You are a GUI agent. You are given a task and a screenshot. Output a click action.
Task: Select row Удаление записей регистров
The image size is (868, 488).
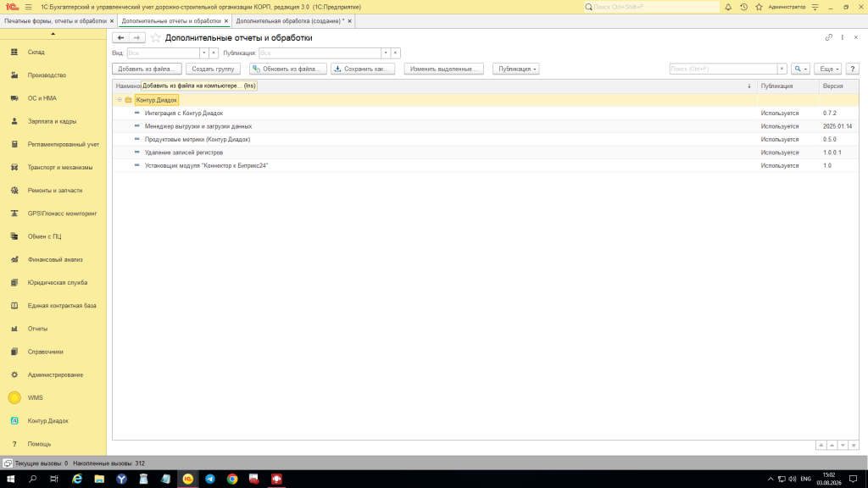point(486,152)
